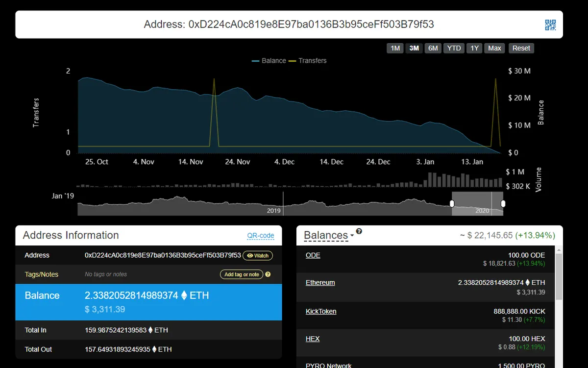Click the Watch eye button for the address
This screenshot has height=368, width=588.
pyautogui.click(x=258, y=256)
